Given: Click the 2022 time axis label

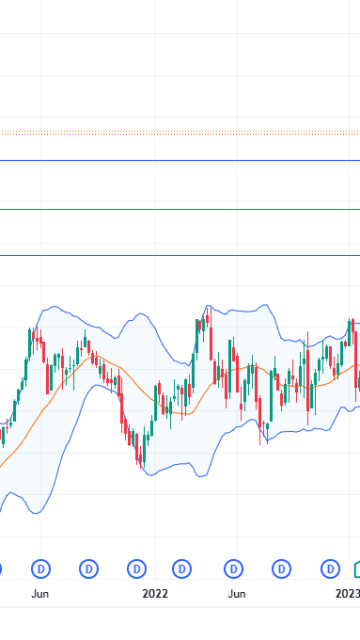Looking at the screenshot, I should [x=155, y=594].
